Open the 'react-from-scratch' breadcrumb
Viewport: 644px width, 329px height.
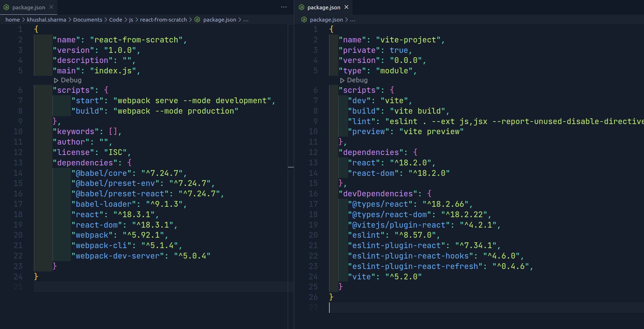coord(163,20)
